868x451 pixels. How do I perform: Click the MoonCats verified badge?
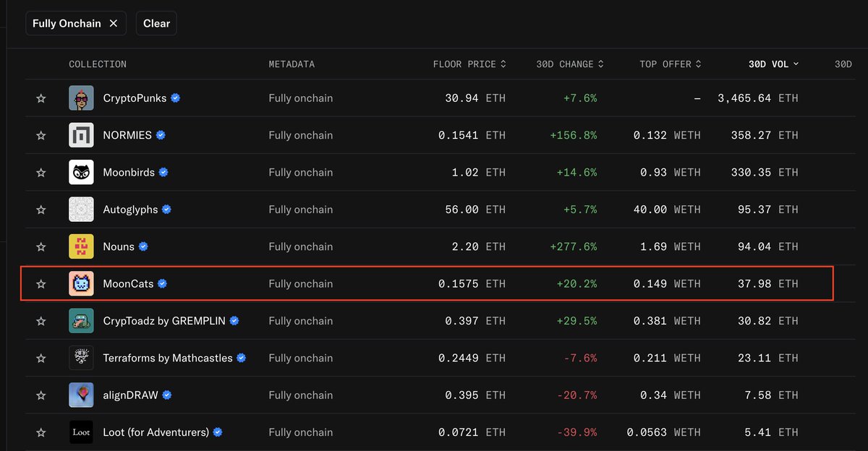[x=163, y=284]
